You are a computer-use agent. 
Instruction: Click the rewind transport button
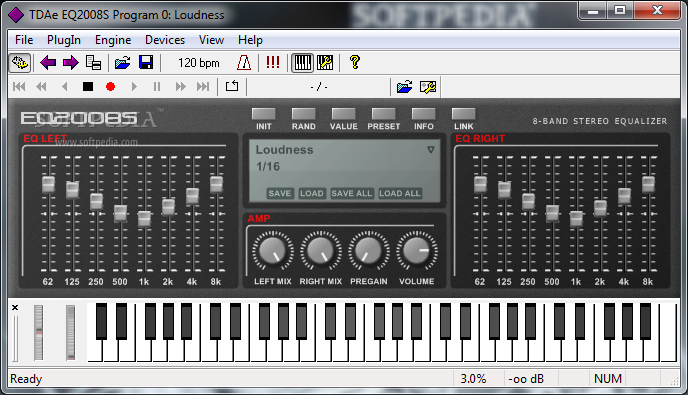(x=41, y=86)
